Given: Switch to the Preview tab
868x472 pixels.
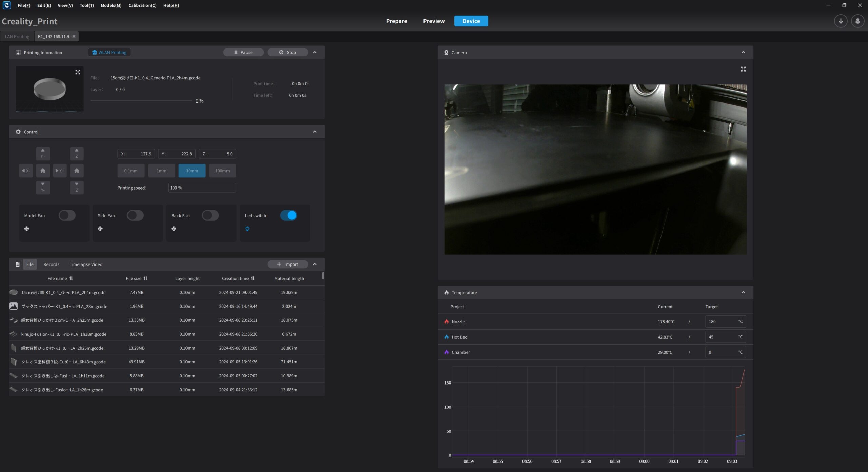Looking at the screenshot, I should click(x=434, y=21).
